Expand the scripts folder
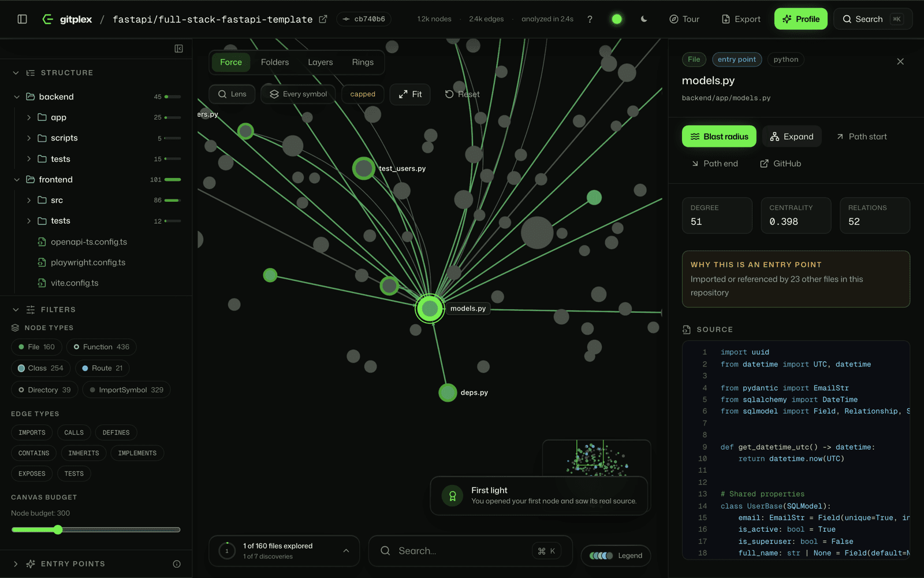 pyautogui.click(x=29, y=138)
